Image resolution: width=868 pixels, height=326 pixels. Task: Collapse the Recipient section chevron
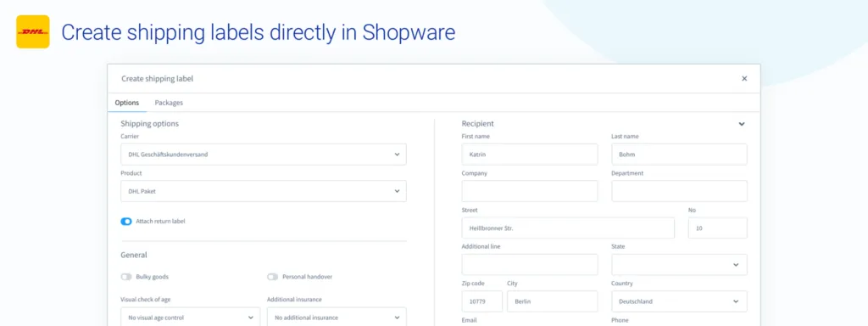pyautogui.click(x=742, y=124)
